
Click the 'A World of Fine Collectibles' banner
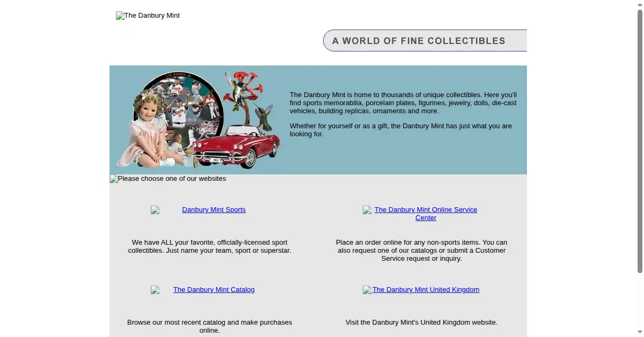[x=425, y=41]
